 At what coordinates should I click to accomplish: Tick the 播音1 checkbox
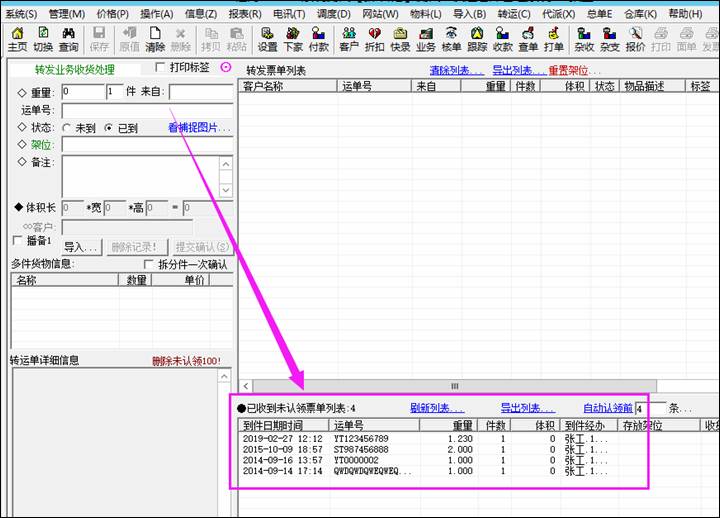(x=17, y=240)
